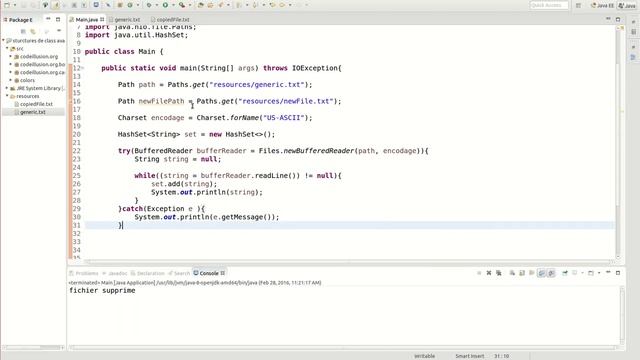Select copiedFile.txt in Package Explorer

(36, 104)
